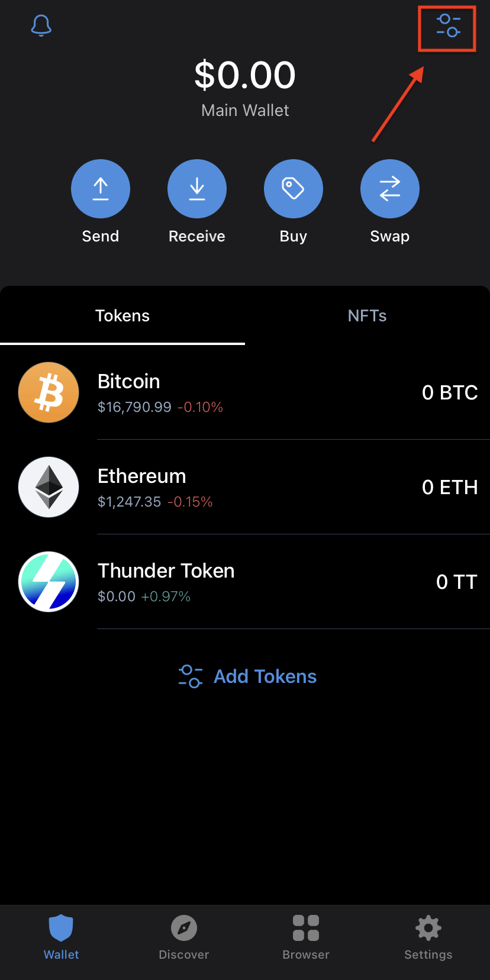The image size is (490, 980).
Task: Tap the Receive arrow-down button
Action: pos(197,189)
